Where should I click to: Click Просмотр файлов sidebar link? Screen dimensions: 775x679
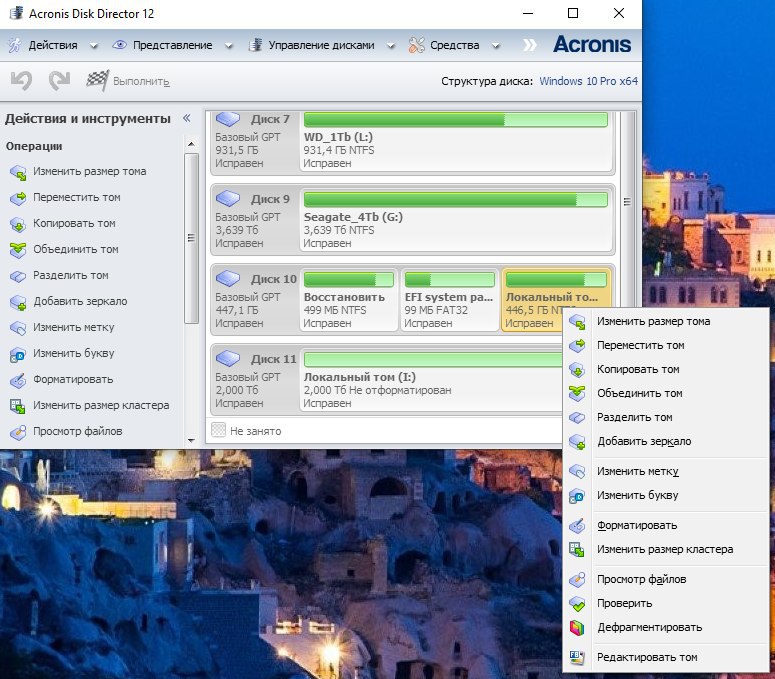click(78, 431)
